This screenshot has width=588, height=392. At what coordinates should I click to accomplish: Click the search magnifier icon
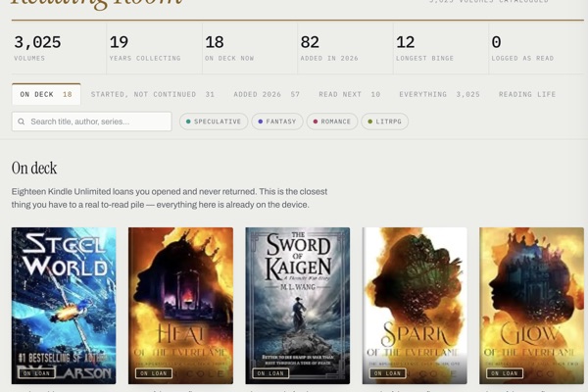point(22,122)
